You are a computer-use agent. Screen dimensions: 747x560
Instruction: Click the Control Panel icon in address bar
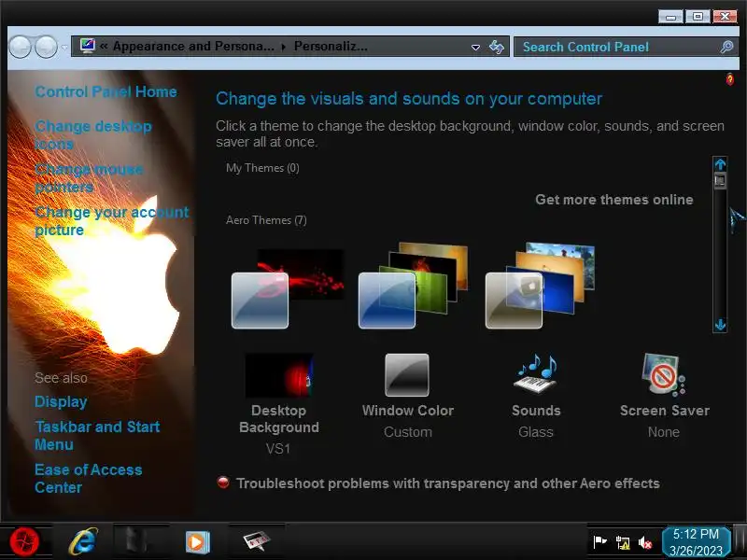(87, 46)
